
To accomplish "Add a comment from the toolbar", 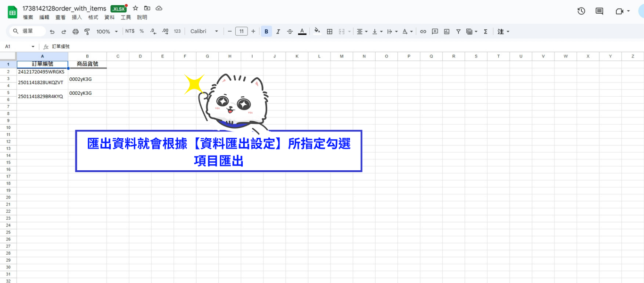I will point(435,32).
